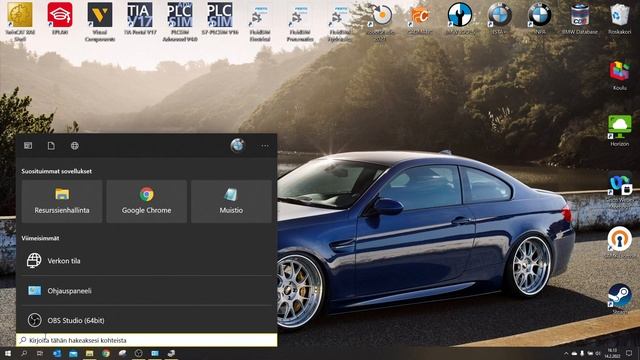Click the taskbar search magnifier icon
This screenshot has height=360, width=640.
tap(24, 353)
